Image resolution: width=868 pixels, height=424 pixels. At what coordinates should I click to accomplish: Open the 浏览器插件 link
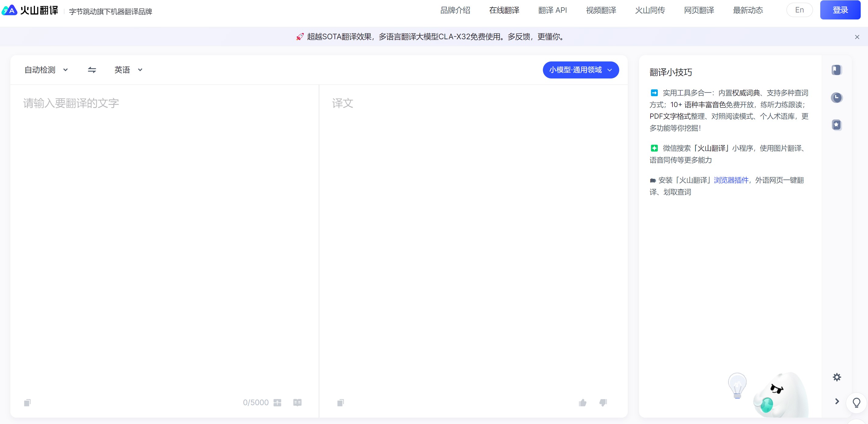[731, 180]
